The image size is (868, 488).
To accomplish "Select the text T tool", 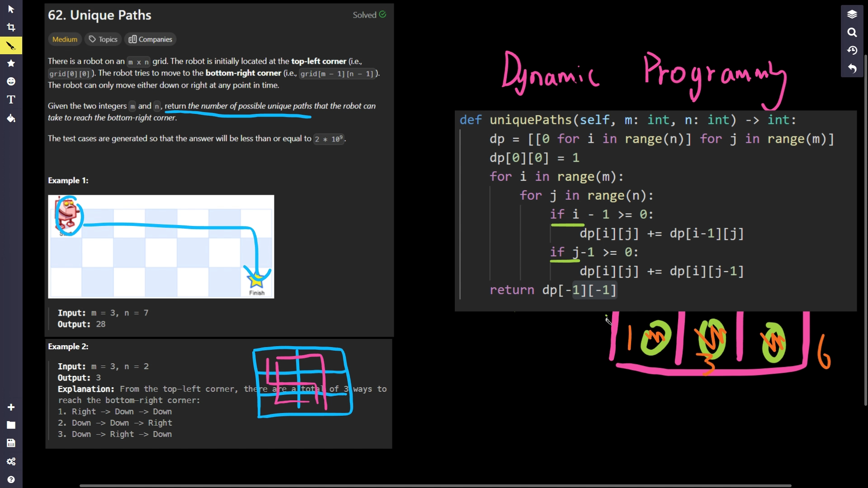I will [x=11, y=99].
